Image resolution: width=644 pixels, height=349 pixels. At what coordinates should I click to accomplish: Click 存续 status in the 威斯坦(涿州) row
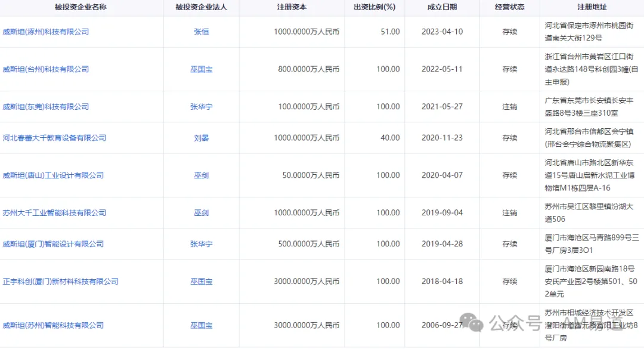coord(510,32)
